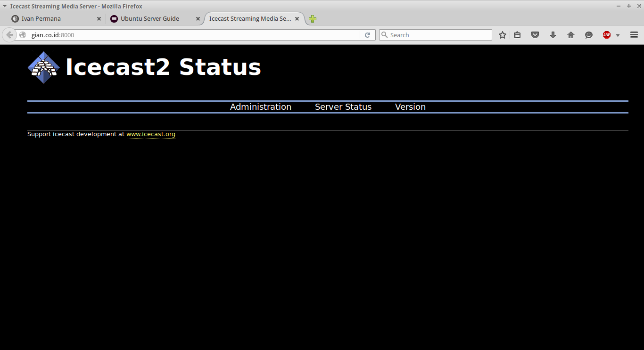Image resolution: width=644 pixels, height=350 pixels.
Task: Click the Firefox back arrow button
Action: pos(9,35)
